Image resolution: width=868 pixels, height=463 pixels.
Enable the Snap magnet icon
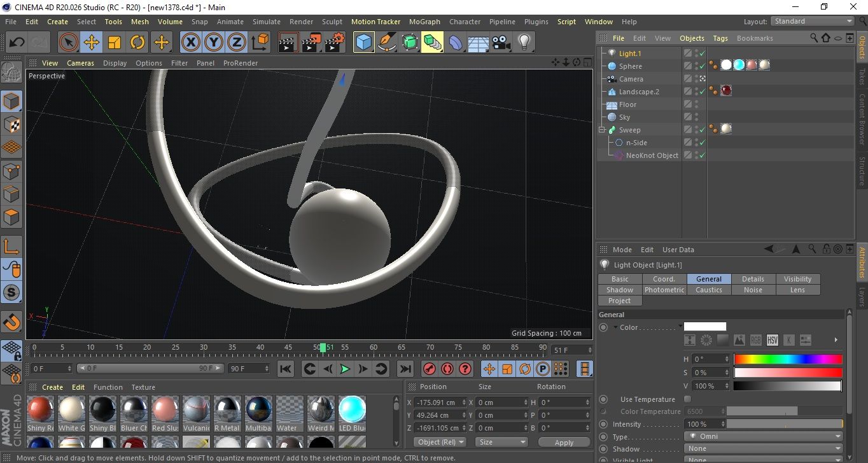pyautogui.click(x=11, y=322)
